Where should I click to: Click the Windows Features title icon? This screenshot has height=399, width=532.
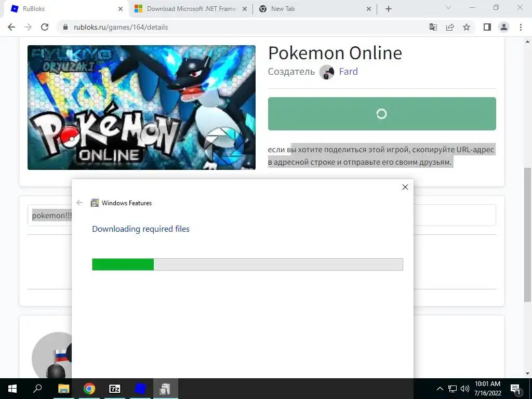click(95, 203)
